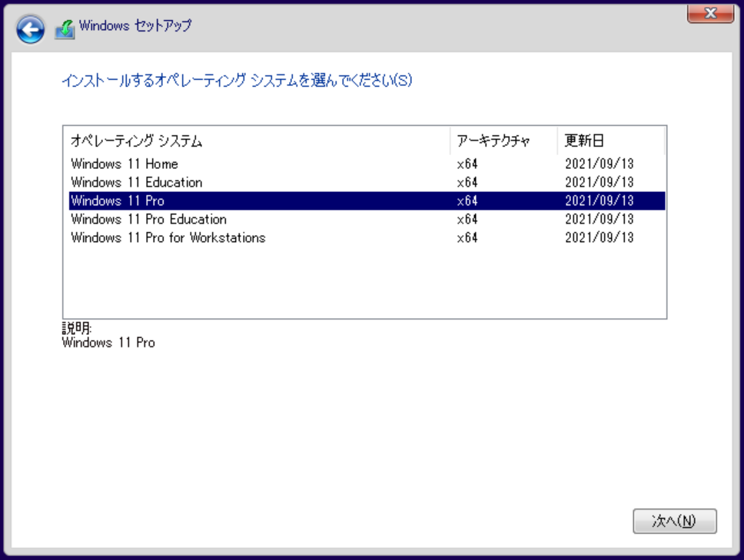Select the Windows 11 Education row
This screenshot has height=560, width=744.
(367, 183)
